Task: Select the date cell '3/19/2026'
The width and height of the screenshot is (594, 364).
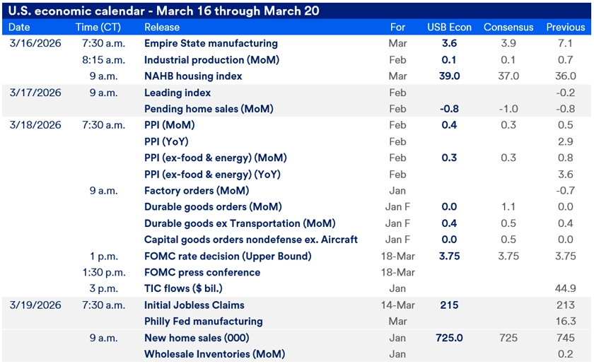Action: [35, 305]
